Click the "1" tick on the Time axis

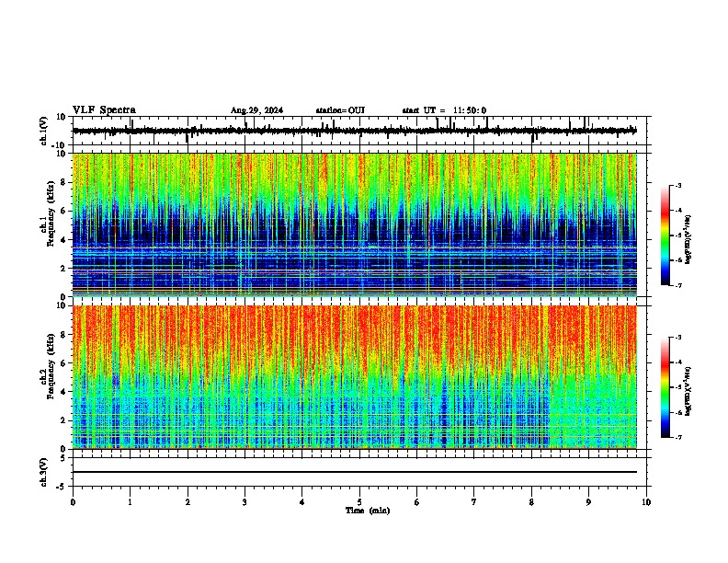130,502
